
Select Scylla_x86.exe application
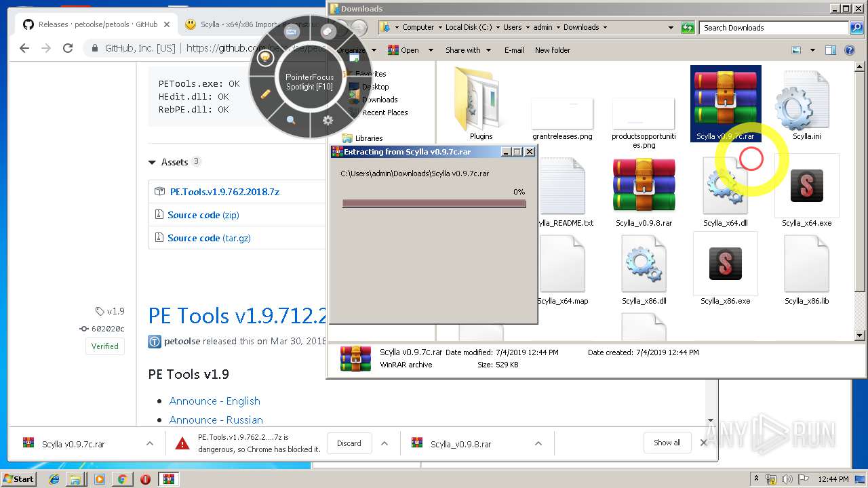pos(726,269)
